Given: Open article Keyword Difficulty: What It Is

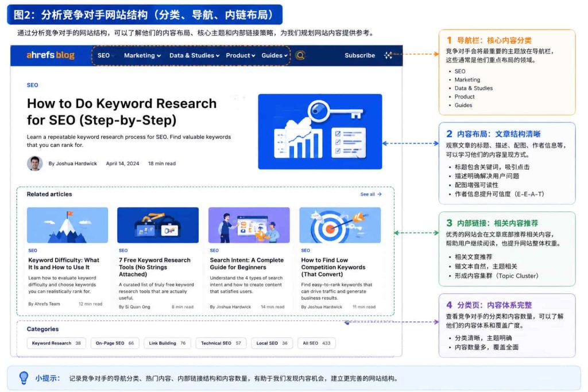Looking at the screenshot, I should [x=64, y=263].
